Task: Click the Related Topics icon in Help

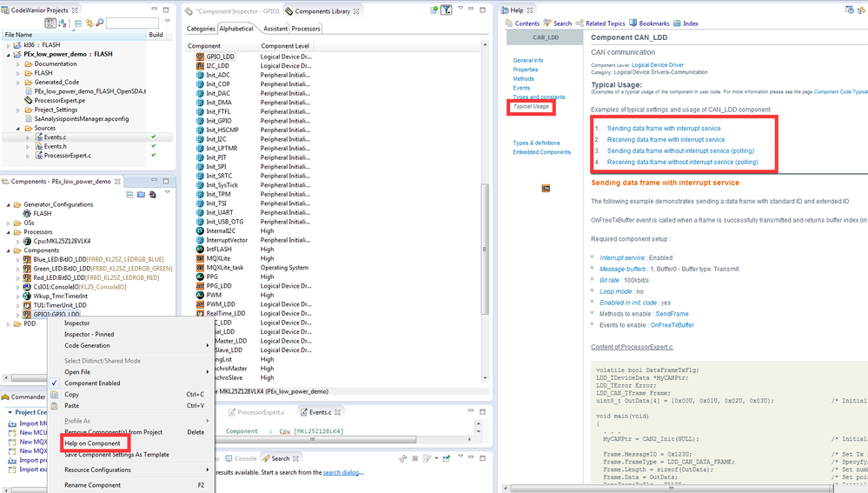Action: 580,23
